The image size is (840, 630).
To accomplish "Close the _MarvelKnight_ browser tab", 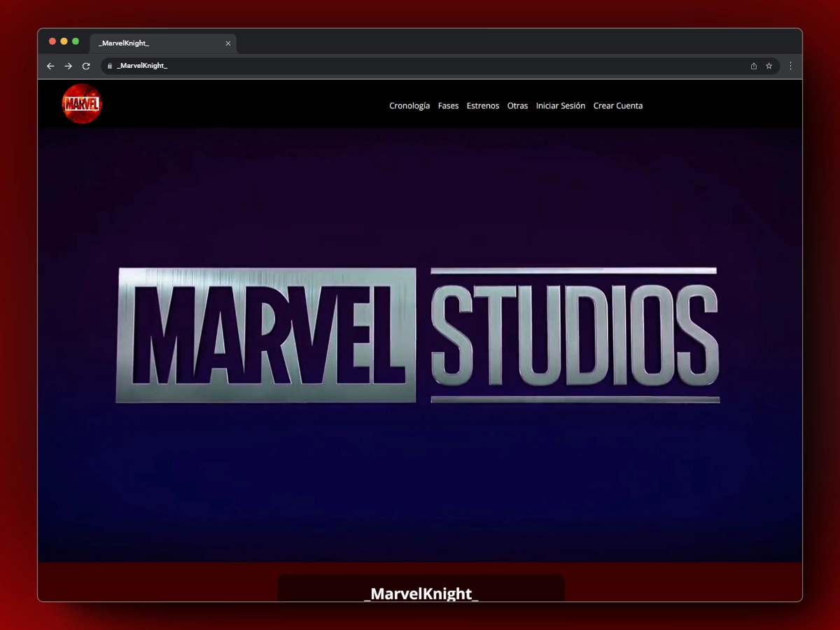I will [x=228, y=43].
